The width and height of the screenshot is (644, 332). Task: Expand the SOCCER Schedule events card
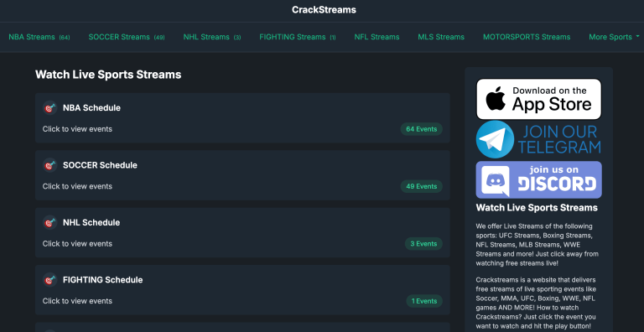[x=242, y=175]
